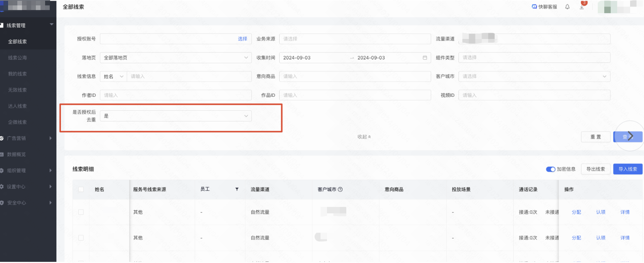The height and width of the screenshot is (263, 644).
Task: Open the 业务来源 select field
Action: (x=355, y=39)
